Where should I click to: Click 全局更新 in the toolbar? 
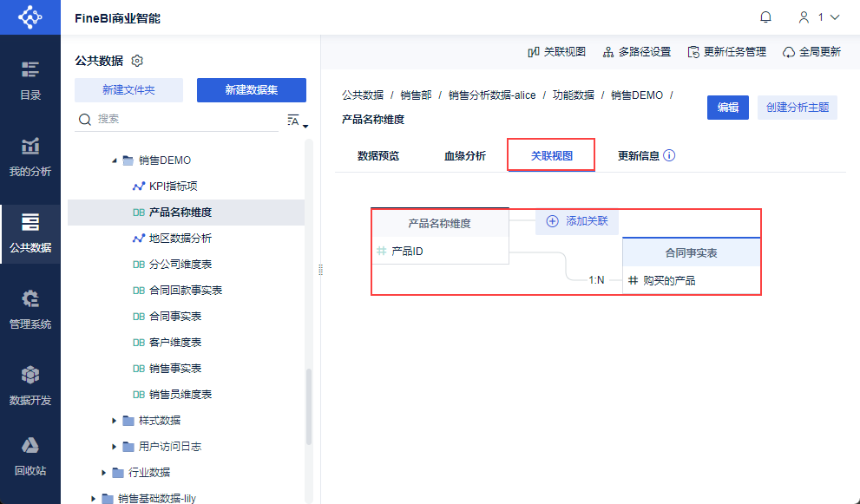coord(811,52)
